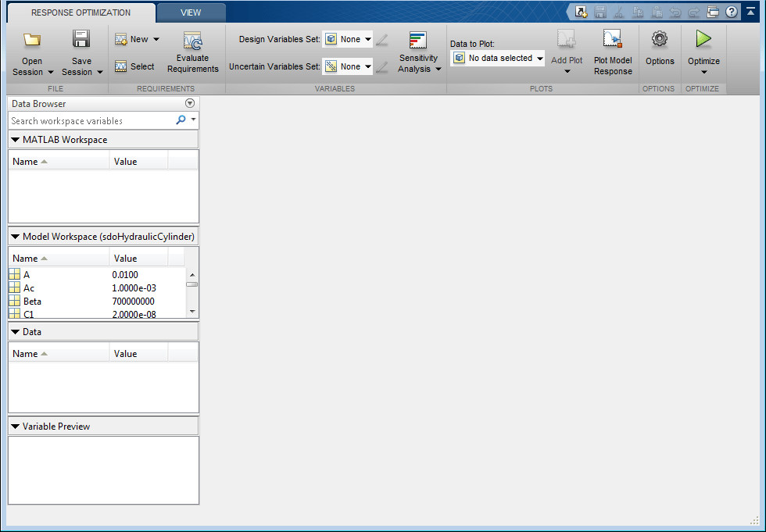Open the Add Plot dropdown arrow

tap(567, 72)
